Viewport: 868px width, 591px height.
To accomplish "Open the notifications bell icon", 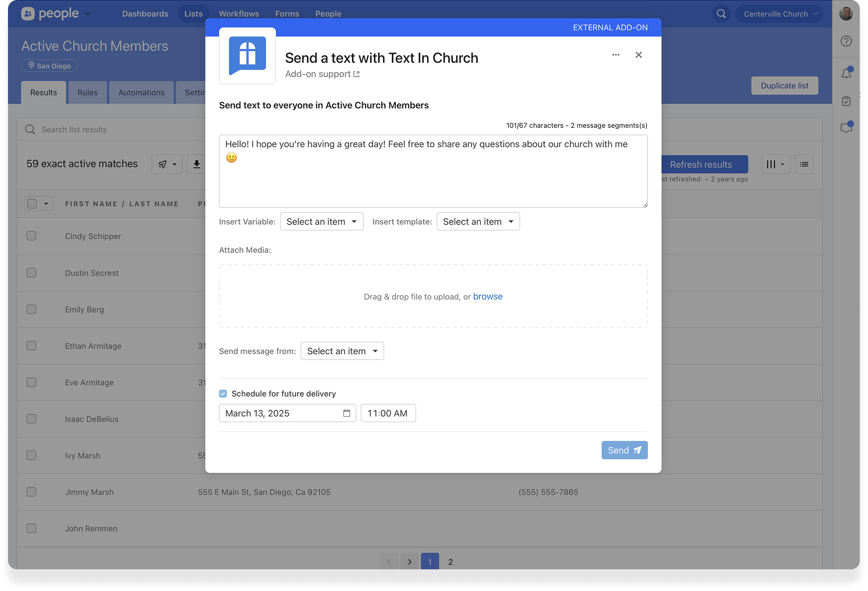I will [x=846, y=73].
